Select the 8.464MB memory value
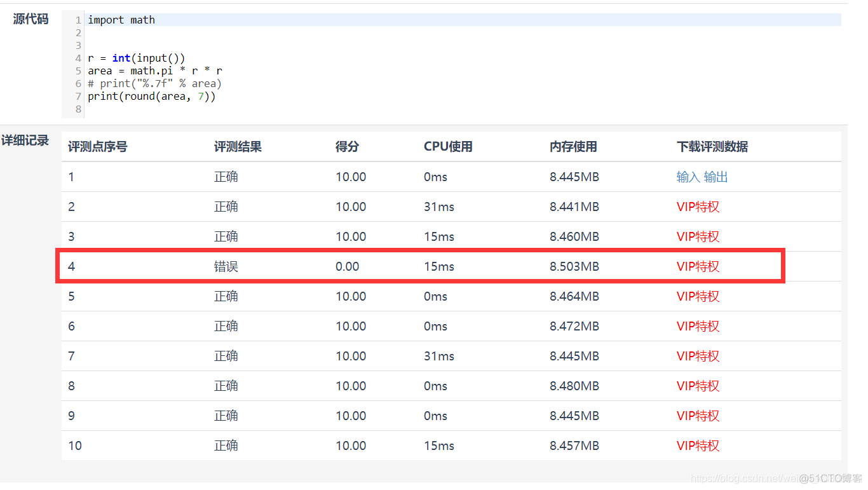The image size is (868, 490). [574, 296]
